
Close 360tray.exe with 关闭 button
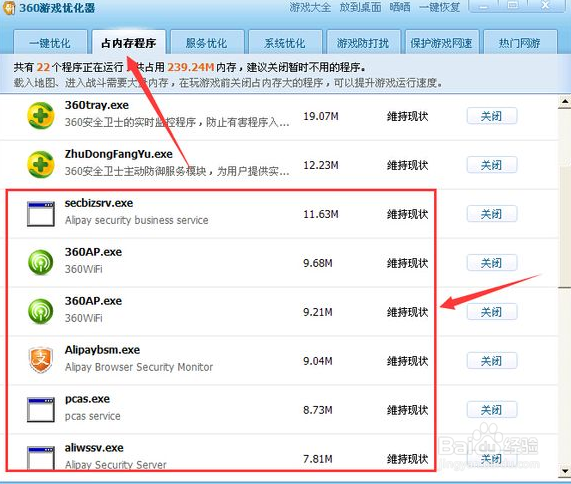point(492,116)
